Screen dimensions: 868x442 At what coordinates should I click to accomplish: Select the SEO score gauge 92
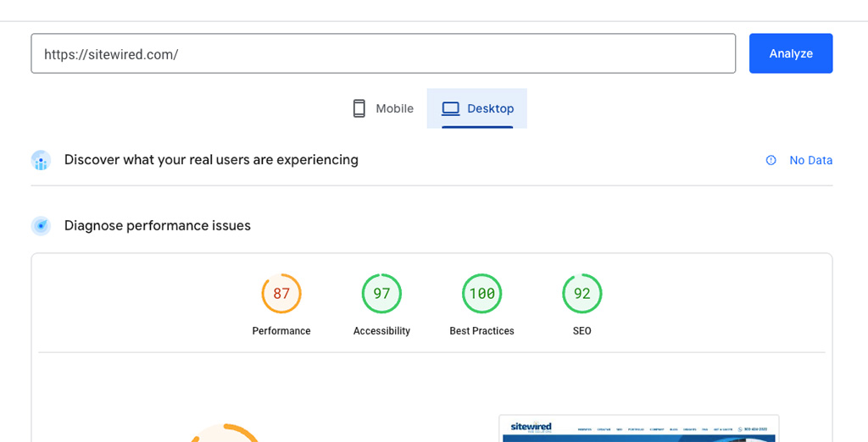(x=581, y=293)
